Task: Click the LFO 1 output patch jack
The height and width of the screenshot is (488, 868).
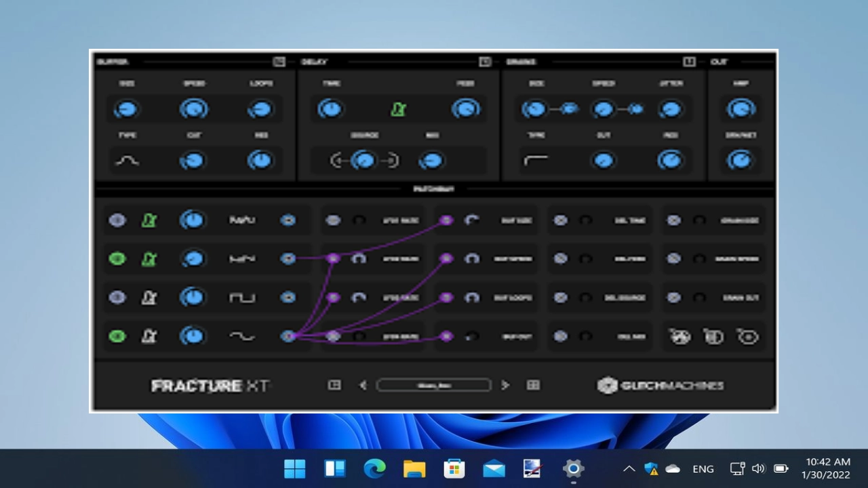Action: pos(288,220)
